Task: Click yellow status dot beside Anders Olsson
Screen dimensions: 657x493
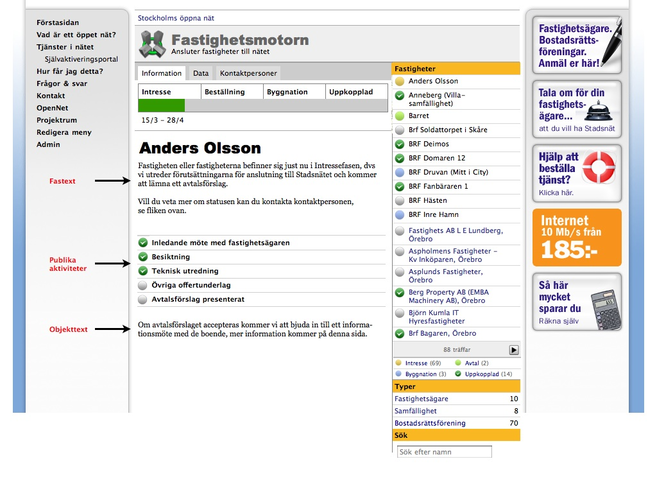Action: [400, 81]
